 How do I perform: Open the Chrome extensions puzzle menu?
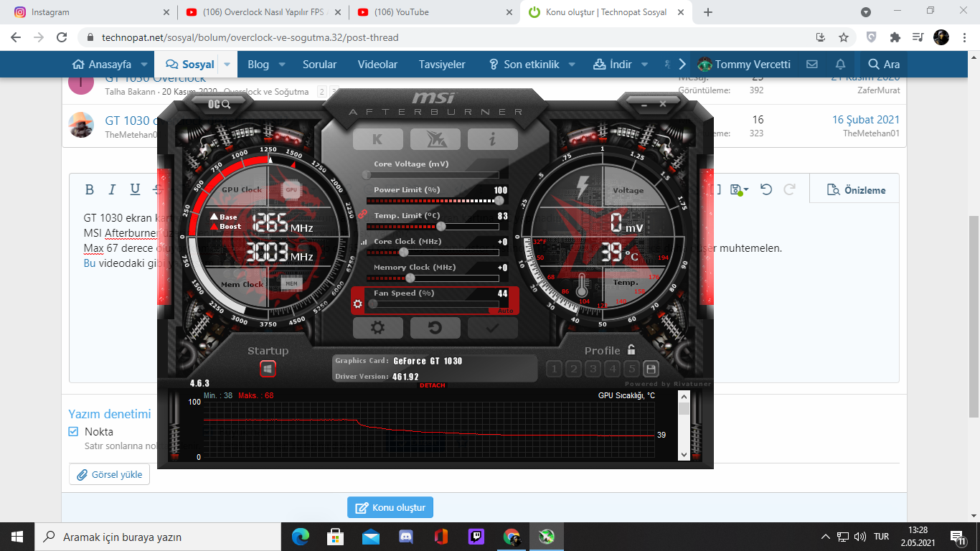(x=895, y=37)
